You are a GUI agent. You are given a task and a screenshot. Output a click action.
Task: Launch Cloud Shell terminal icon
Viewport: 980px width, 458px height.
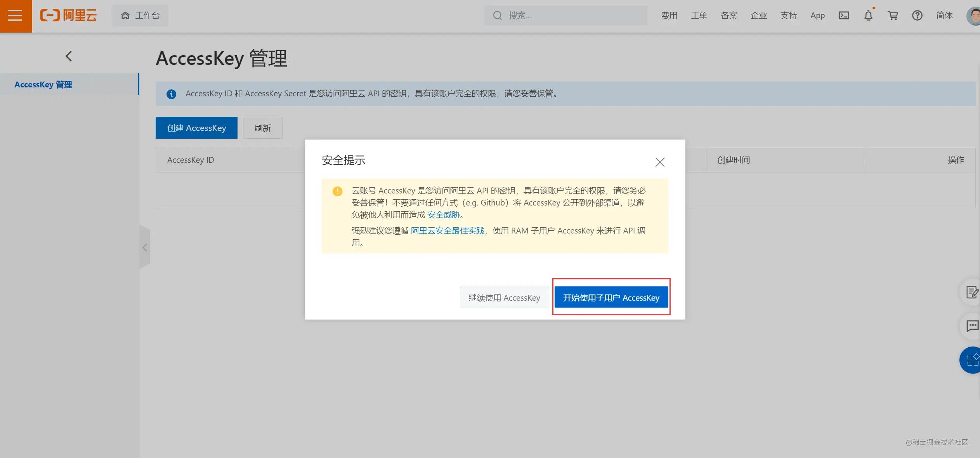[x=844, y=16]
